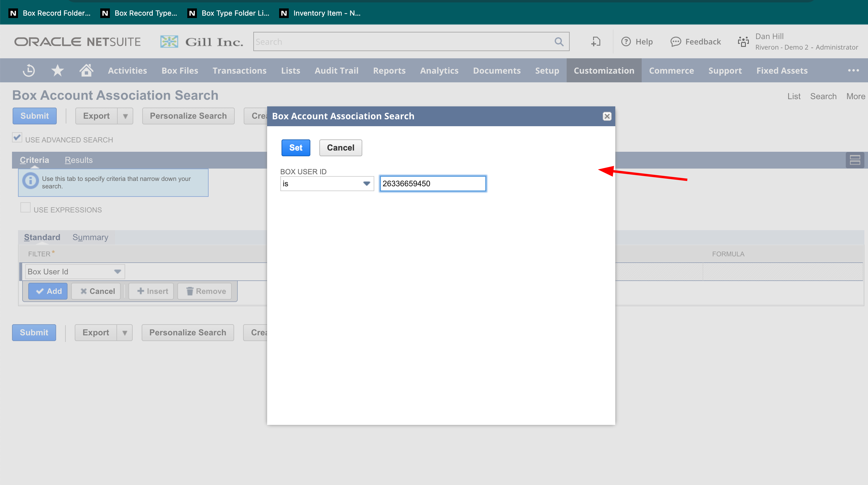This screenshot has height=485, width=868.
Task: Close the Box Account Association Search popup
Action: pos(607,116)
